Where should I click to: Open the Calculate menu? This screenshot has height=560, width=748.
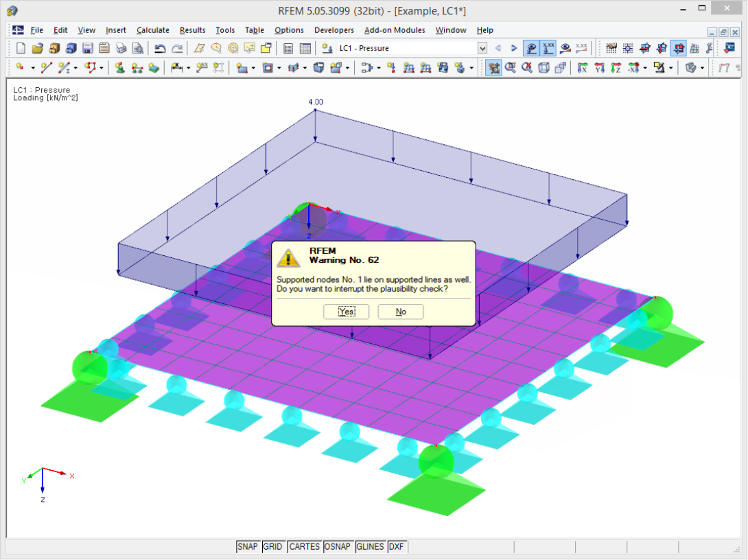[152, 30]
